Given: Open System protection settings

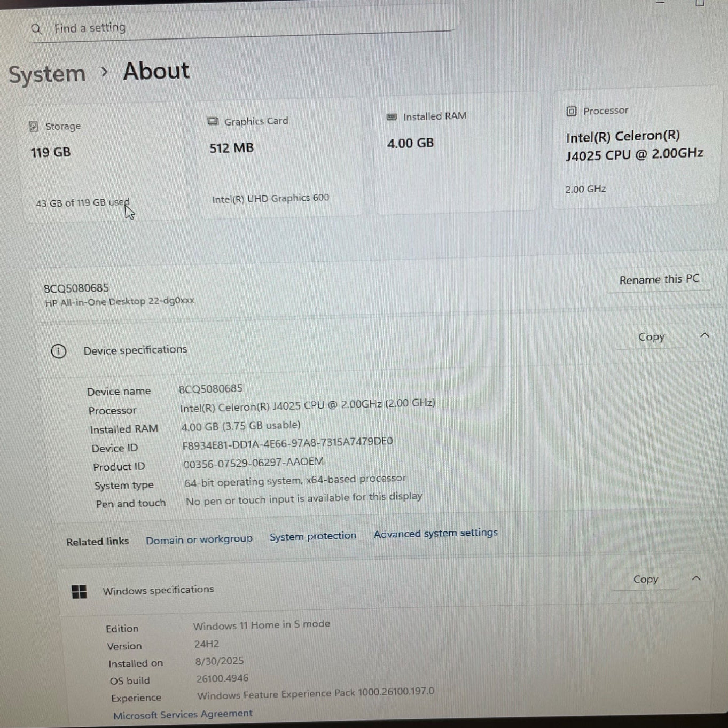Looking at the screenshot, I should [313, 536].
